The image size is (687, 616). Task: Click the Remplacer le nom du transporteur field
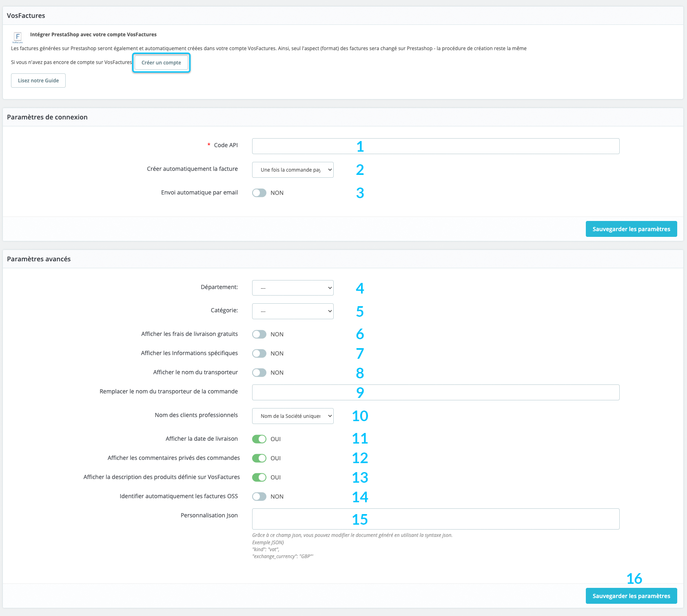coord(436,393)
